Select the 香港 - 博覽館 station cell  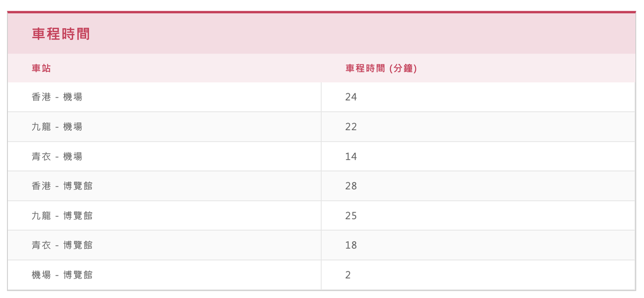coord(164,186)
